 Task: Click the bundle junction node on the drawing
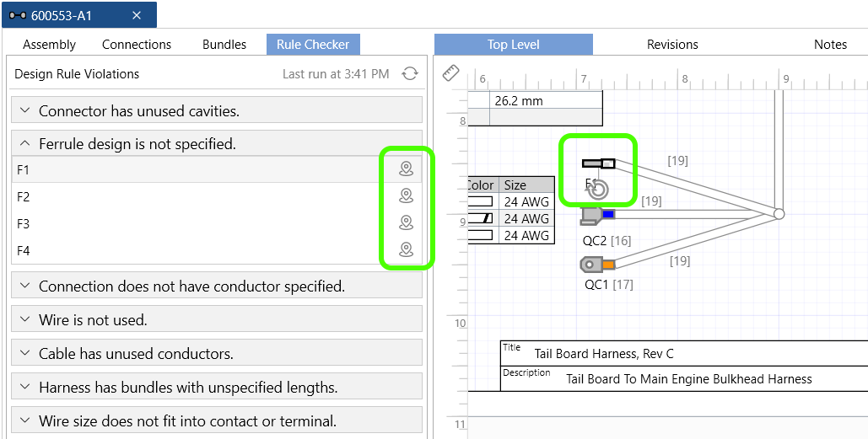click(779, 214)
